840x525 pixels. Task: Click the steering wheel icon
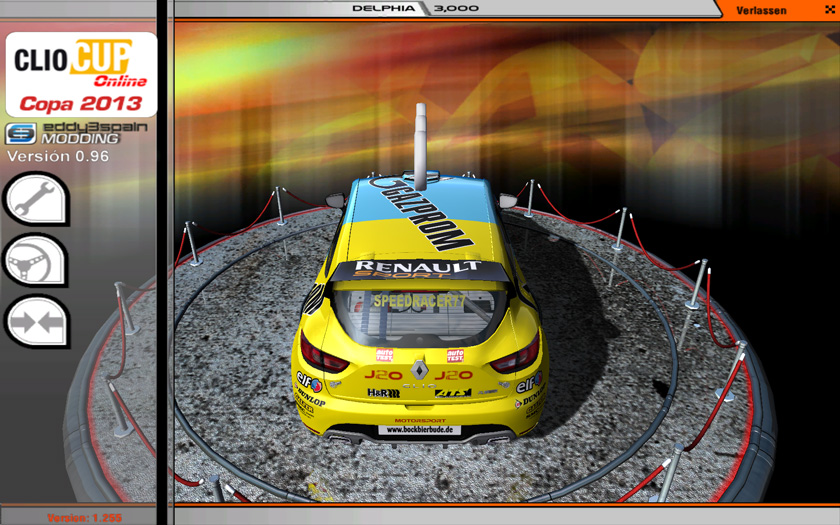(x=36, y=260)
